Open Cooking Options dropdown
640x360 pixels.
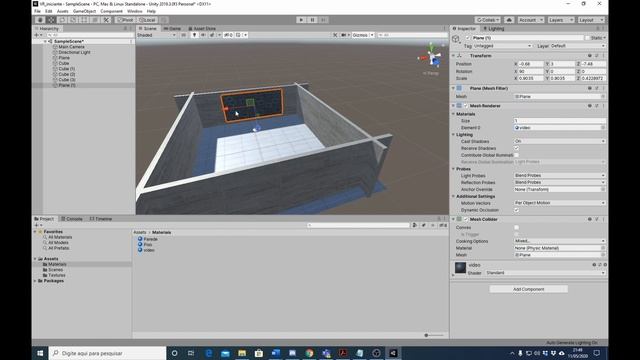(x=560, y=241)
